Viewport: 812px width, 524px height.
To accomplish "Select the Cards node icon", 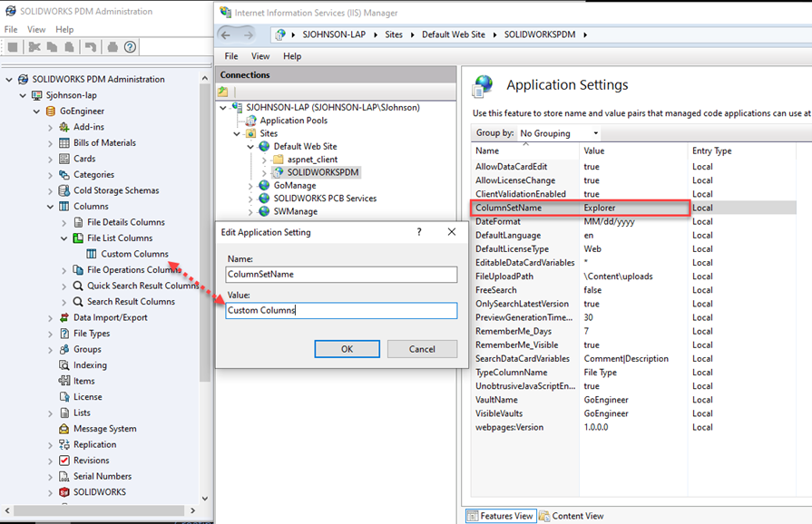I will (x=64, y=159).
